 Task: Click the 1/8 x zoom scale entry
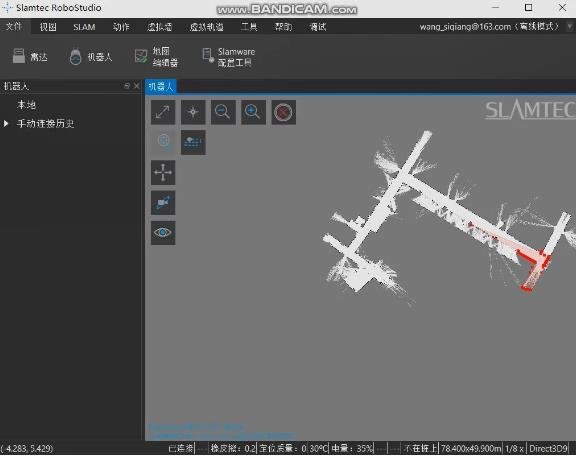point(514,449)
